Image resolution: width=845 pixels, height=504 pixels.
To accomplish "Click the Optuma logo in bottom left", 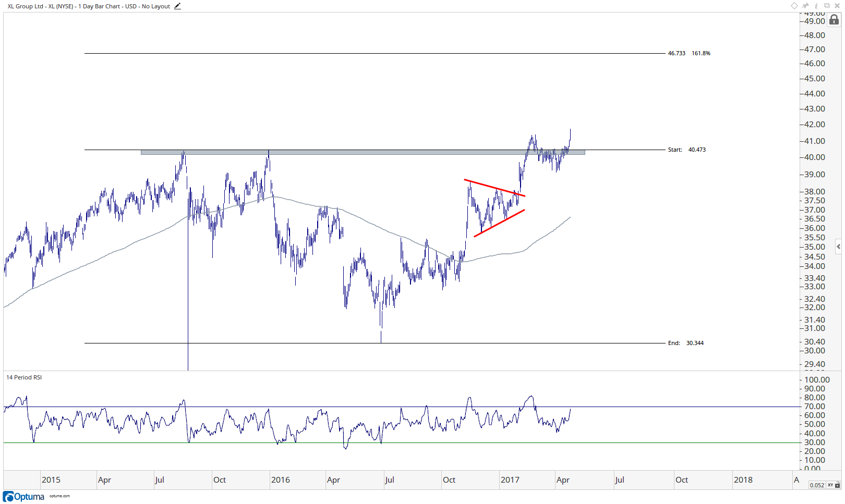I will [24, 497].
